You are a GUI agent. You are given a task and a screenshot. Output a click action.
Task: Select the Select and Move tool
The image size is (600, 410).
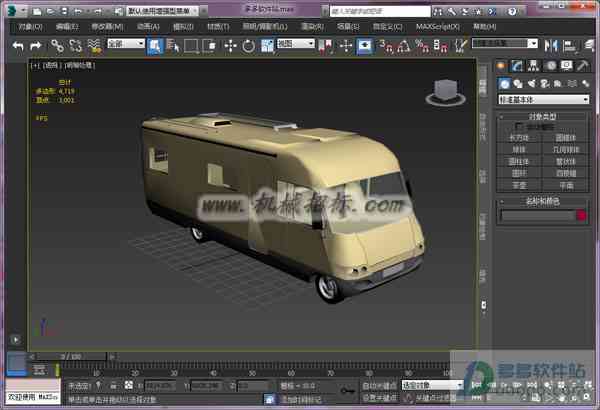(230, 46)
